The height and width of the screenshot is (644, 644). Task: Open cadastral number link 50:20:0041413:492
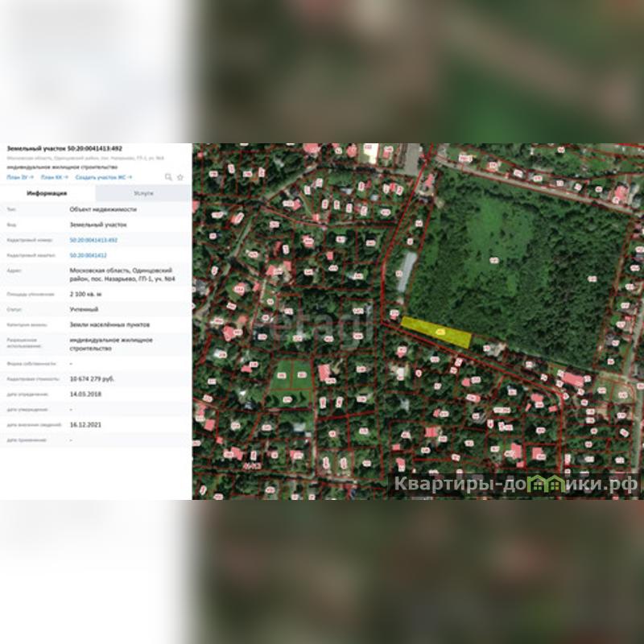click(x=93, y=240)
